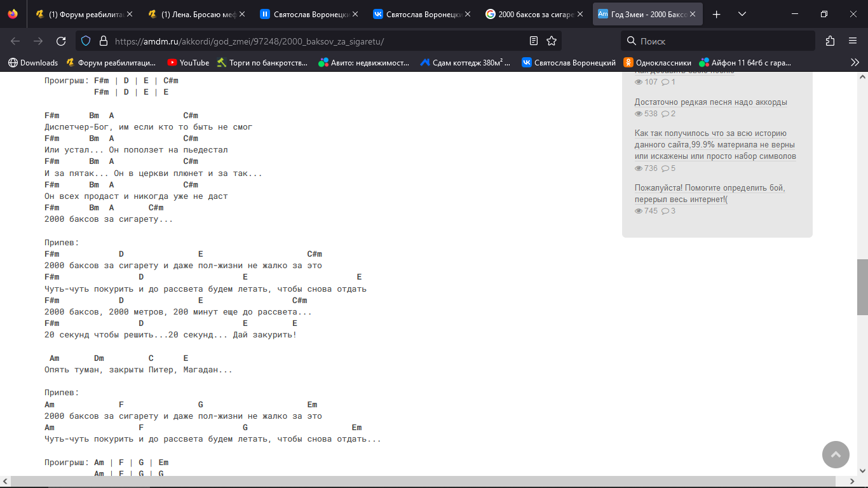Open YouTube bookmark in bookmarks toolbar
Viewport: 868px width, 488px height.
tap(188, 62)
